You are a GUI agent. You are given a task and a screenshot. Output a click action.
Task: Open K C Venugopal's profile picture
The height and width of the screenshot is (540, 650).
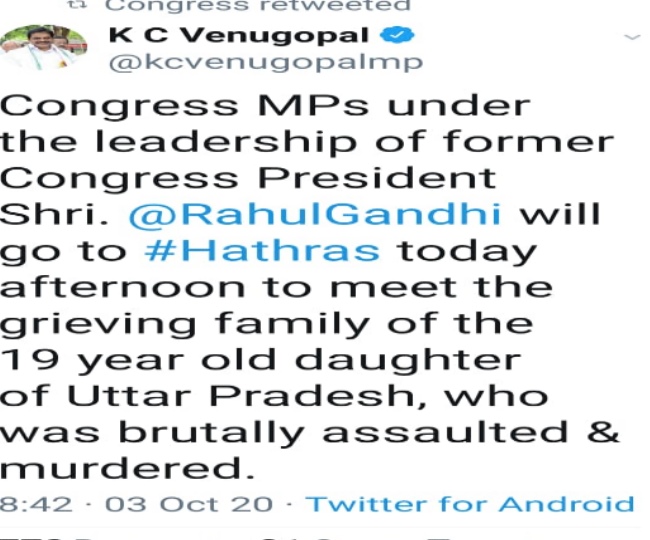(x=43, y=46)
